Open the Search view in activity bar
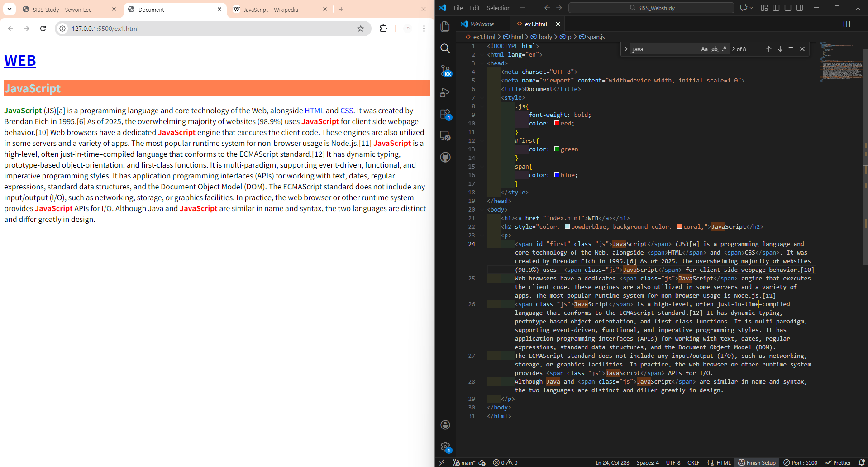The image size is (868, 467). click(x=445, y=48)
